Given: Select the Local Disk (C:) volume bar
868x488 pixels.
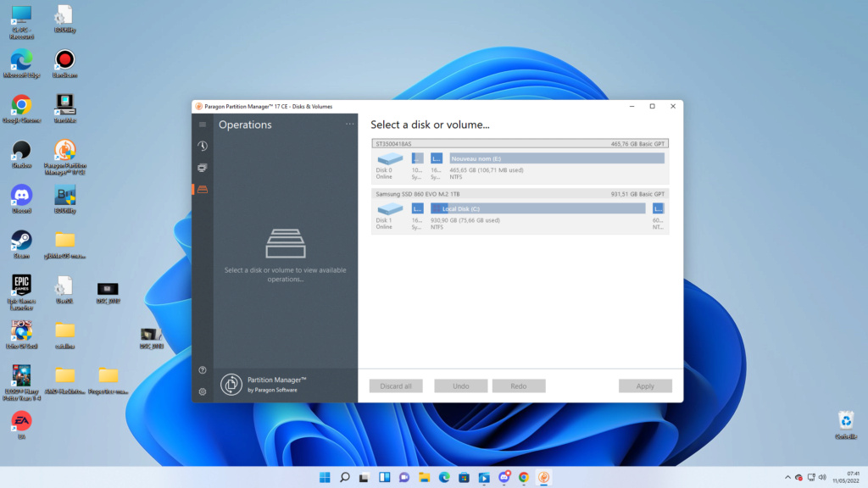Looking at the screenshot, I should pyautogui.click(x=538, y=208).
